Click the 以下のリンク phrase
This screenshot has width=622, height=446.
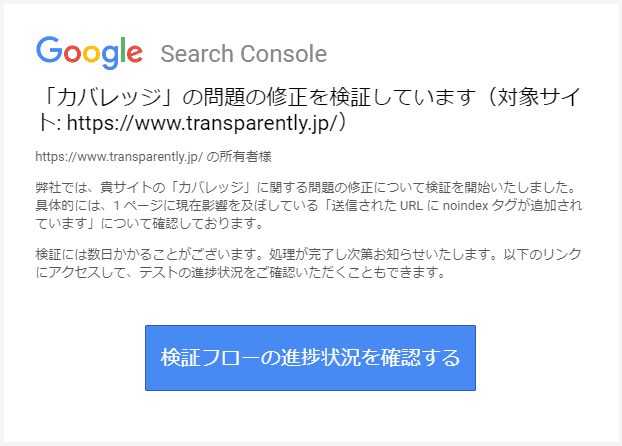(543, 254)
